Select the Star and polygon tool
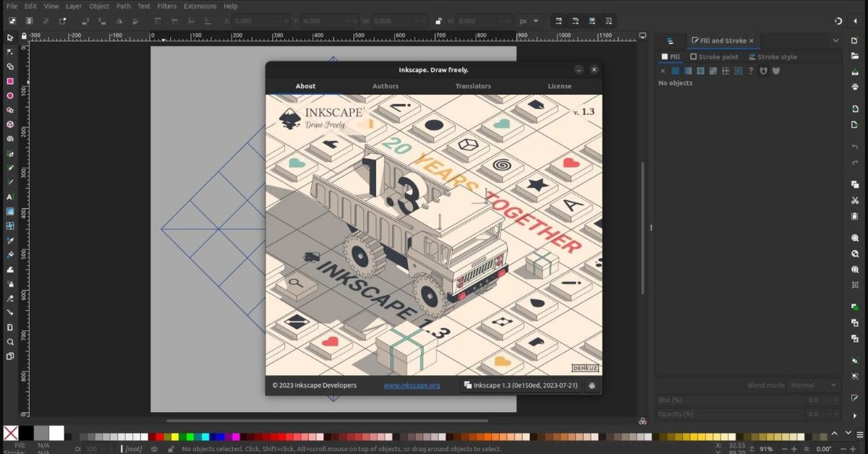Screen dimensions: 868x454 point(10,111)
